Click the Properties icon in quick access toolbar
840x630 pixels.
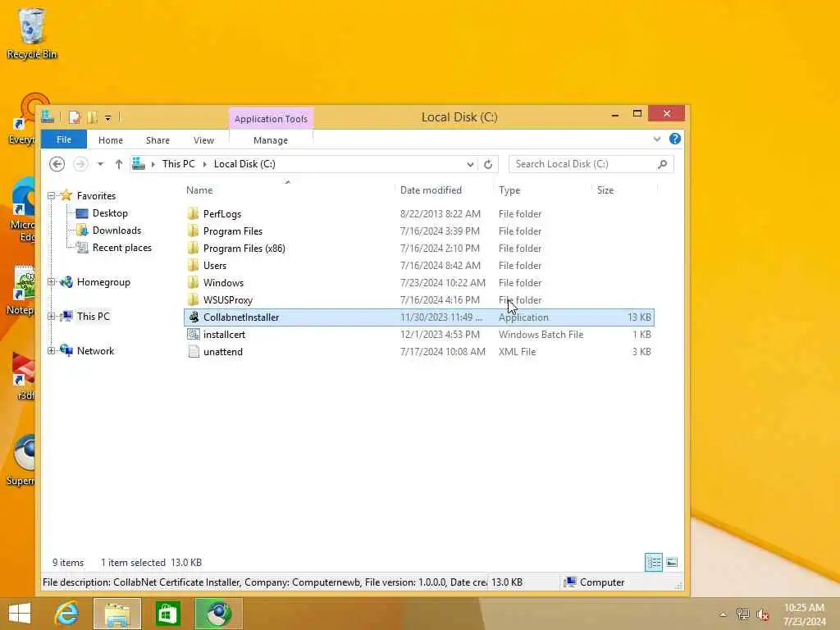coord(75,117)
